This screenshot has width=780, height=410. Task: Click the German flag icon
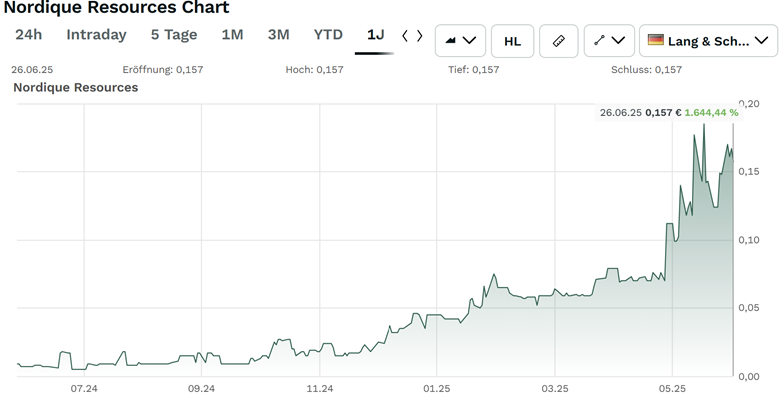point(656,41)
